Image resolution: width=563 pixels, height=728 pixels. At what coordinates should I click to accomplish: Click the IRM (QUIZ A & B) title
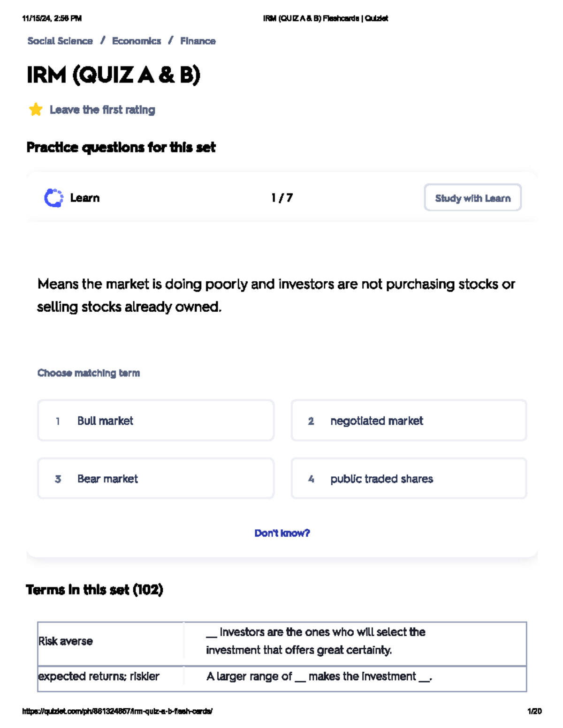coord(114,75)
